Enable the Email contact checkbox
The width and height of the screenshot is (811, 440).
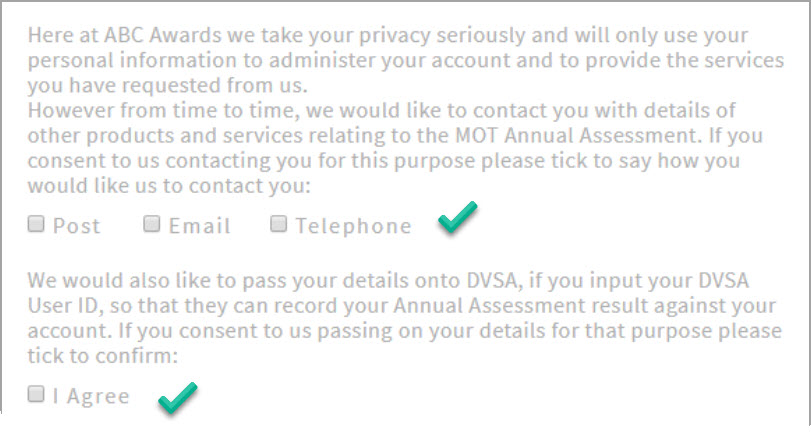tap(152, 224)
